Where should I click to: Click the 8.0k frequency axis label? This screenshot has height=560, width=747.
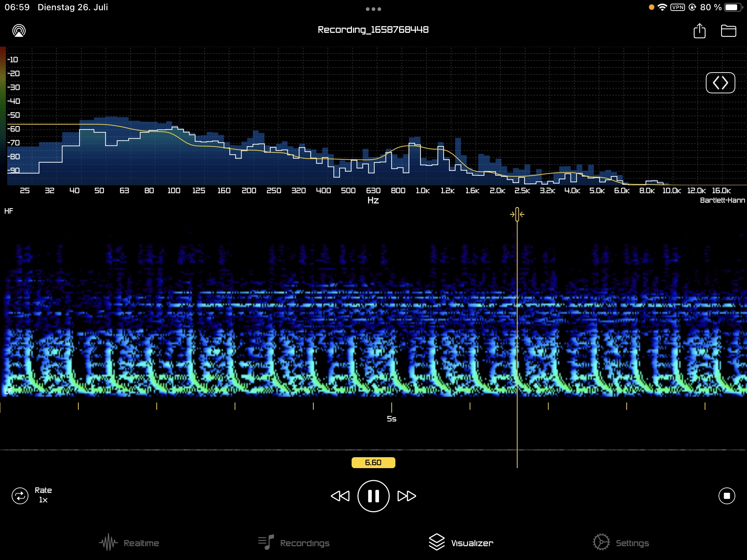tap(647, 191)
